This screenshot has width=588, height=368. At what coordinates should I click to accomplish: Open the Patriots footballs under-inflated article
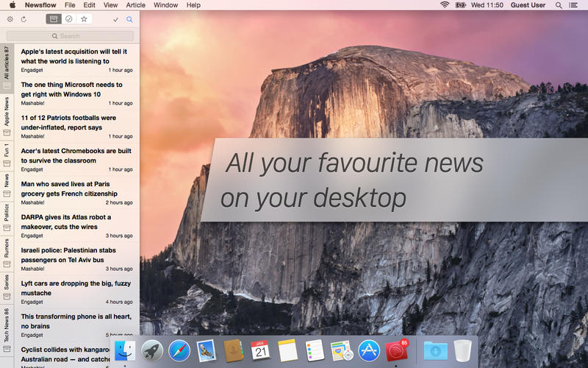click(x=77, y=126)
